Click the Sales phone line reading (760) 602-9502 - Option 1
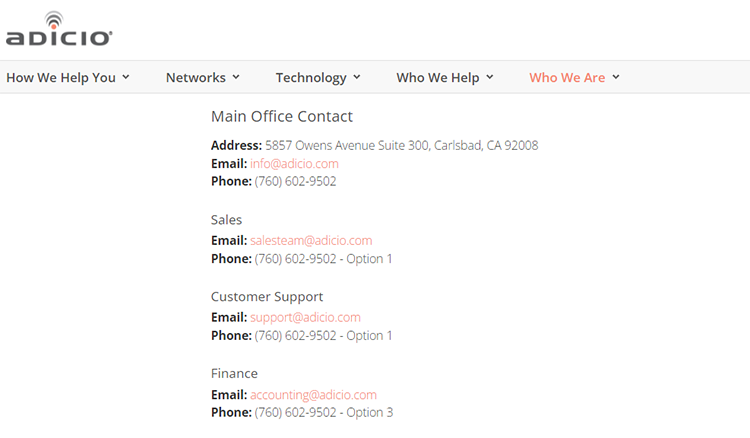Screen dimensions: 750x438 pyautogui.click(x=323, y=259)
